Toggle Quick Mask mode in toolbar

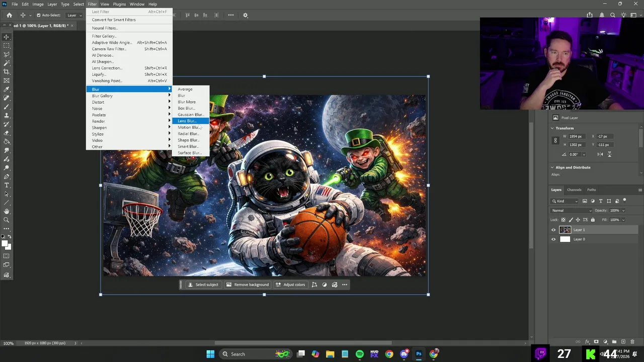pyautogui.click(x=7, y=256)
